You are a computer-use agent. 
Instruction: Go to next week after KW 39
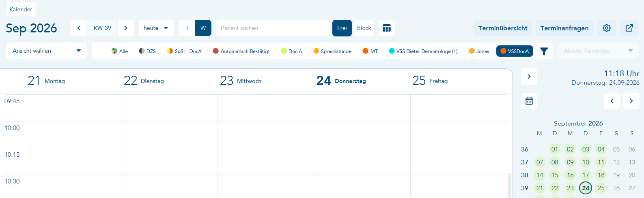point(126,28)
